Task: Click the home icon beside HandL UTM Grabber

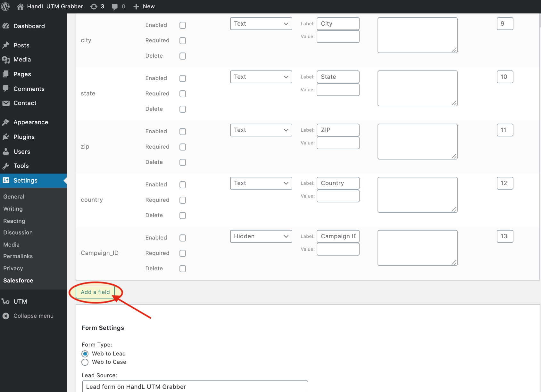Action: 20,6
